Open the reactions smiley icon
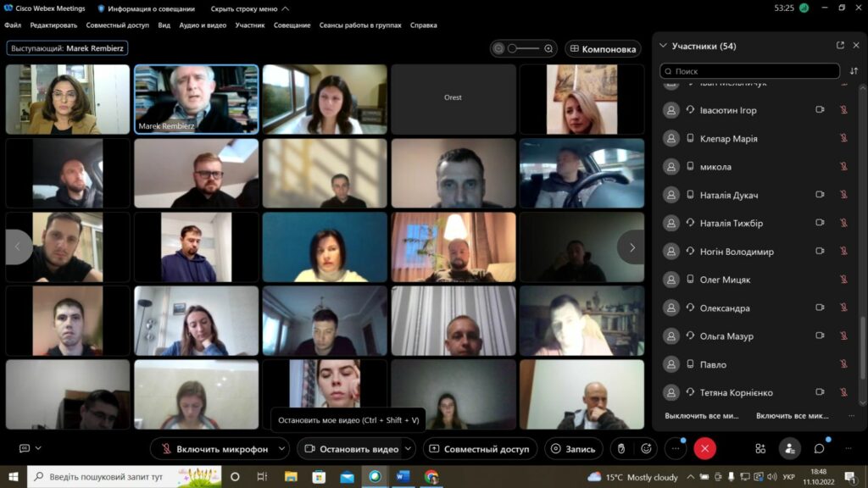 coord(647,449)
